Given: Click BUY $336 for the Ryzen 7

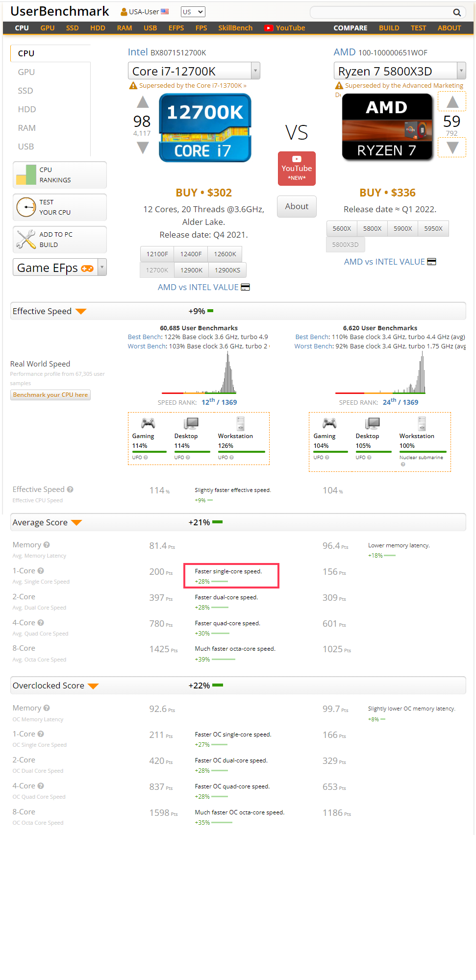Looking at the screenshot, I should pos(387,193).
